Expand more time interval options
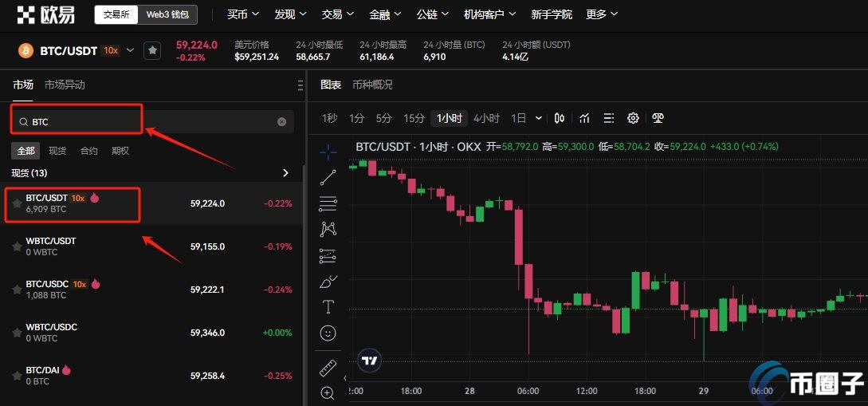 tap(539, 118)
